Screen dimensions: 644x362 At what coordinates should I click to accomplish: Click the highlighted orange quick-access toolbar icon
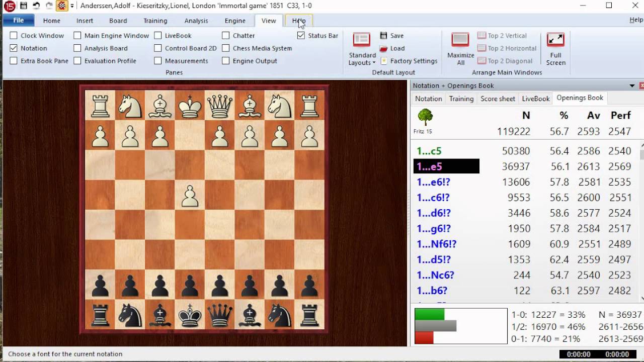click(x=61, y=6)
